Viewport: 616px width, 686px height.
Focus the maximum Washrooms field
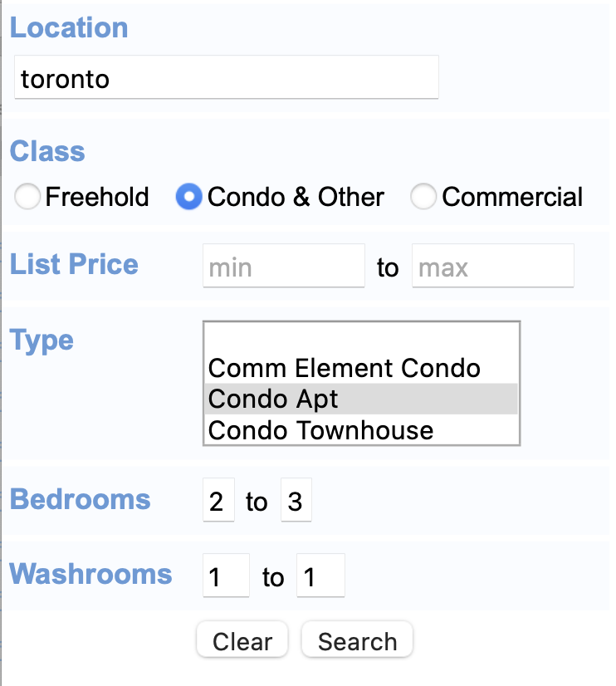click(x=320, y=576)
